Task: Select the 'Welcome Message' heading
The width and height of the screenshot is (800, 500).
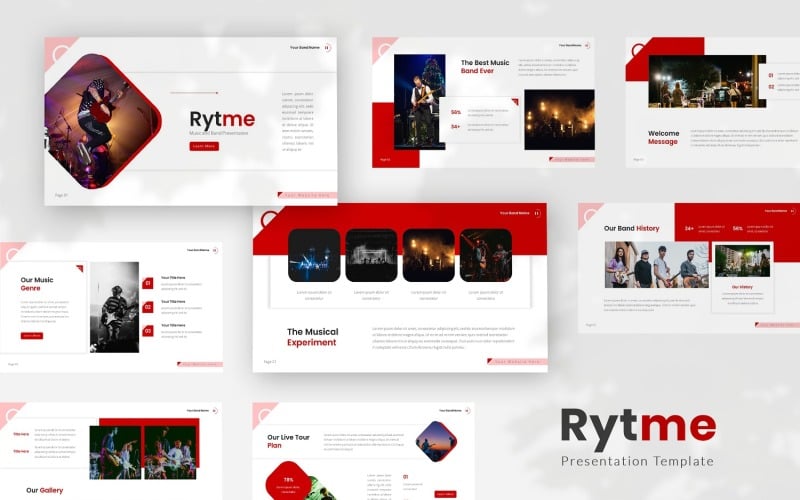Action: click(x=663, y=137)
